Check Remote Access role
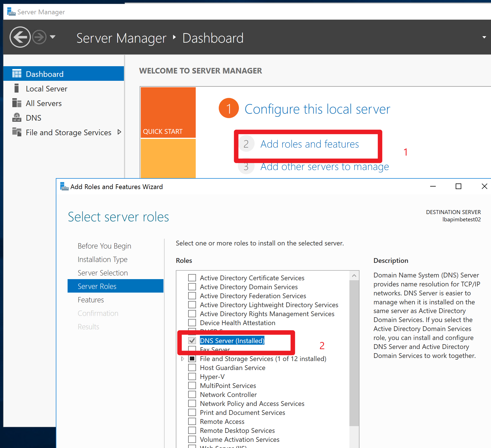491x448 pixels. [x=192, y=421]
